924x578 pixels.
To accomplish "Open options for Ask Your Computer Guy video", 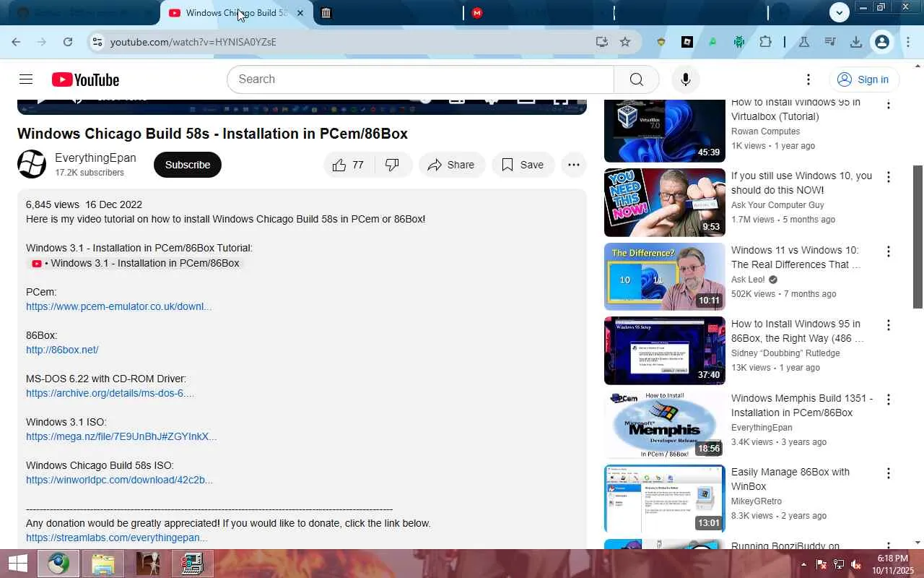I will click(x=889, y=177).
